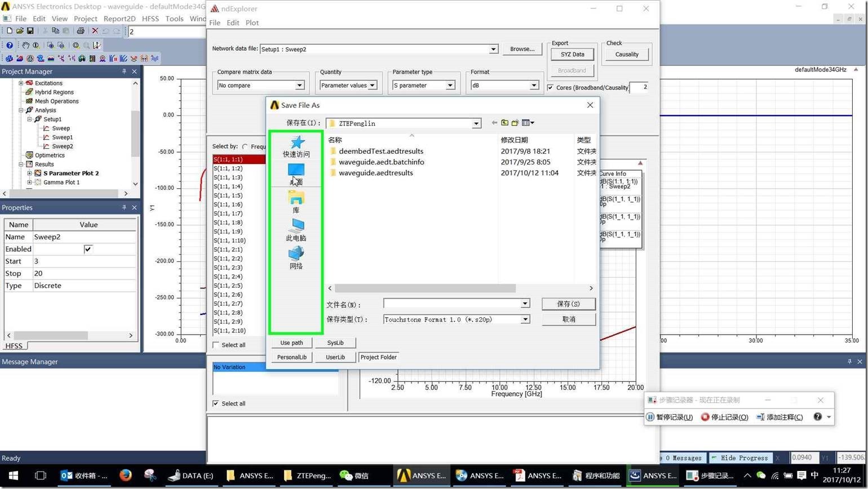Click the New file toolbar icon
This screenshot has height=489, width=868.
(9, 31)
